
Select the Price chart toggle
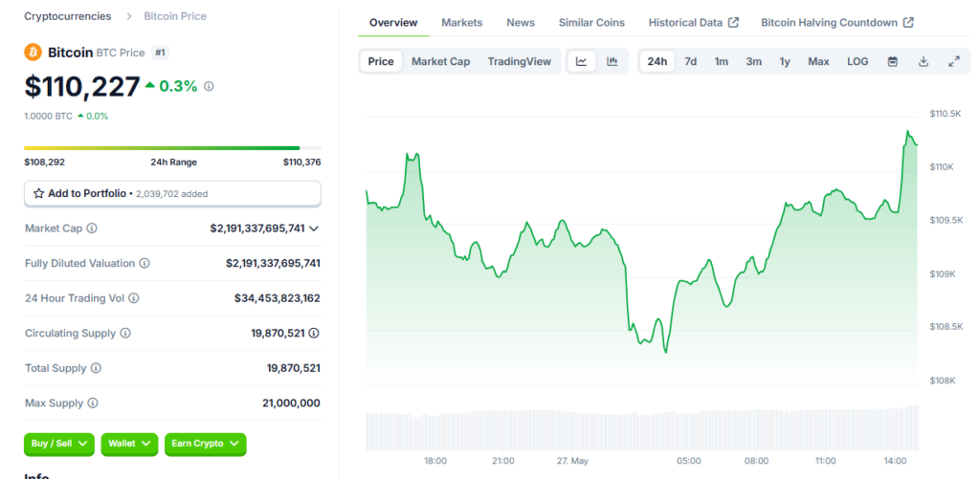[x=381, y=61]
